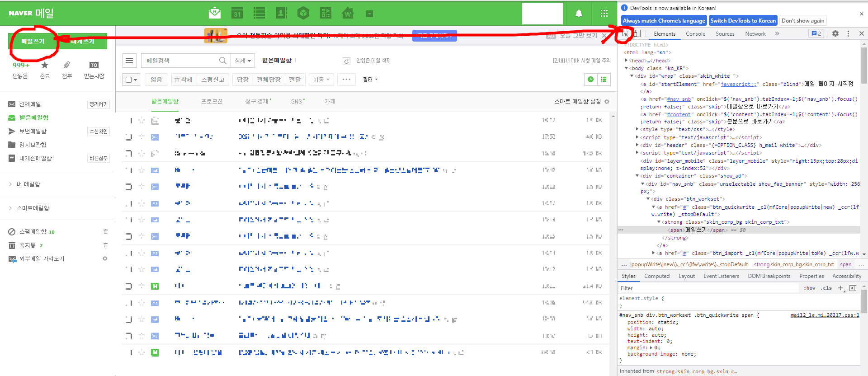Click the DevTools inspect element icon

pos(625,33)
